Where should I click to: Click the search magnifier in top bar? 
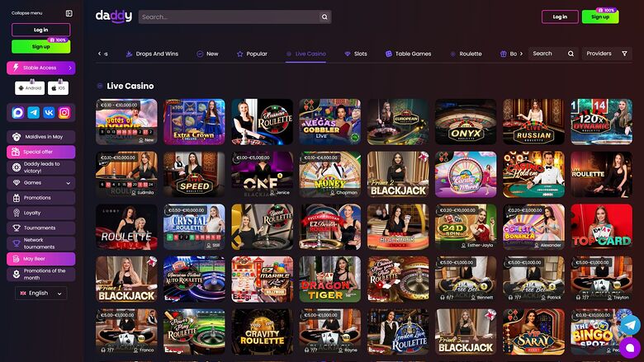click(324, 16)
